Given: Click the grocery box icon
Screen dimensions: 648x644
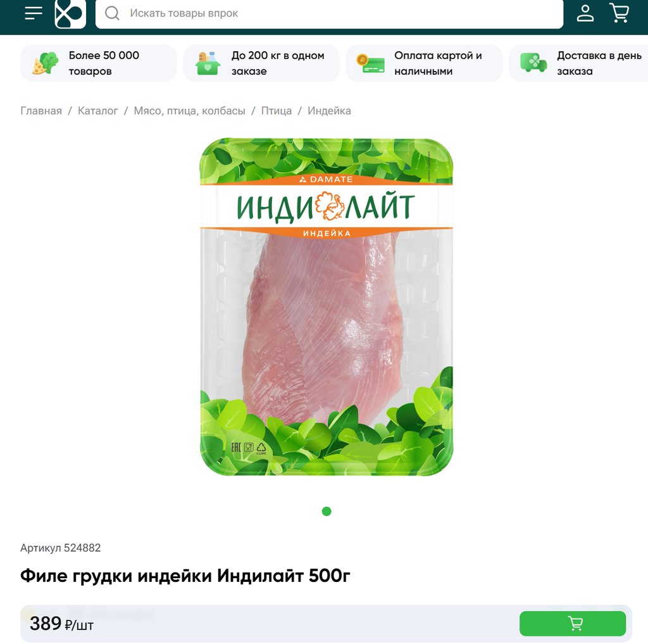Looking at the screenshot, I should point(208,63).
